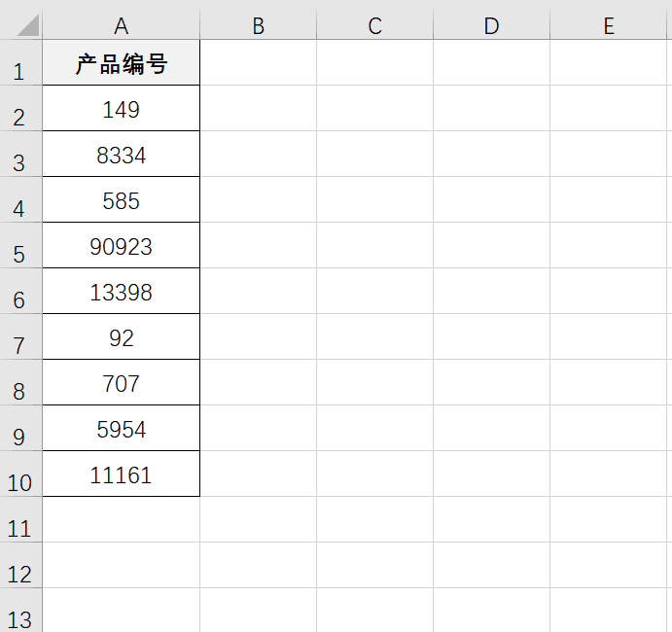Click empty cell C5 in row 5
This screenshot has height=632, width=672.
tap(375, 245)
